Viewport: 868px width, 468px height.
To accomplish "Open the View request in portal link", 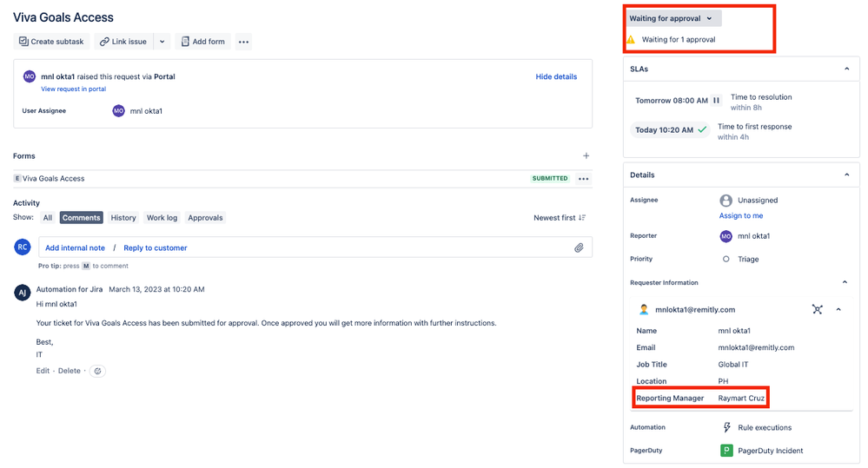I will tap(73, 89).
